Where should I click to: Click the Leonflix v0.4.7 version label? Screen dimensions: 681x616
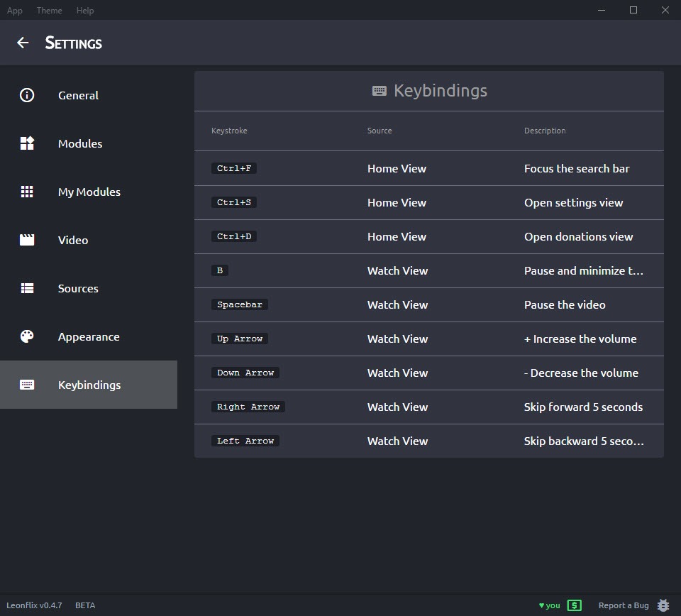[x=34, y=605]
